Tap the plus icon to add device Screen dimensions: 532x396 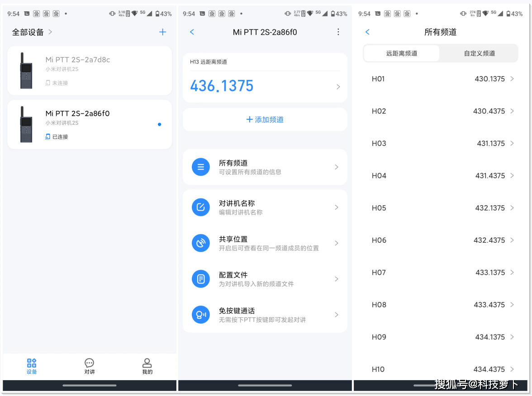[162, 32]
